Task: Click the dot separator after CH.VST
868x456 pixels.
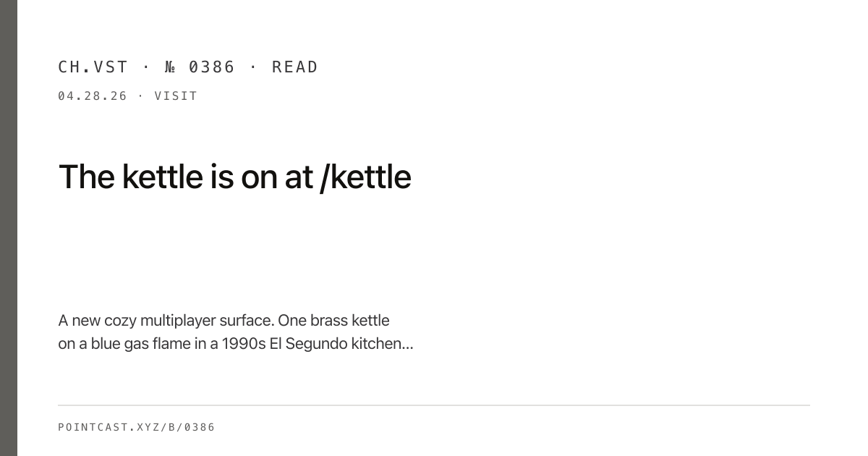Action: click(146, 67)
